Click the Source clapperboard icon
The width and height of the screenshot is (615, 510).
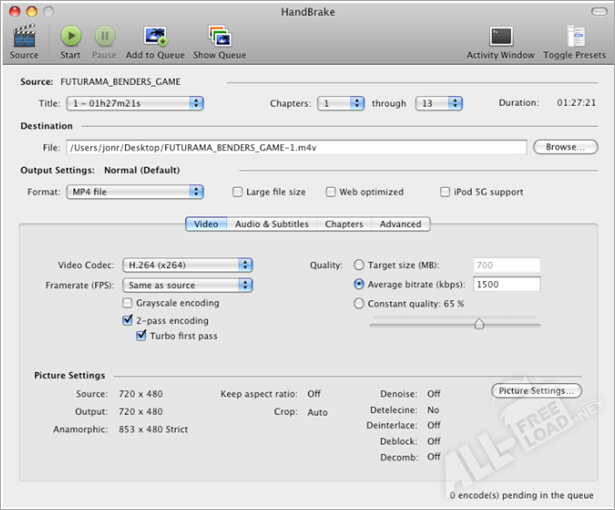24,36
